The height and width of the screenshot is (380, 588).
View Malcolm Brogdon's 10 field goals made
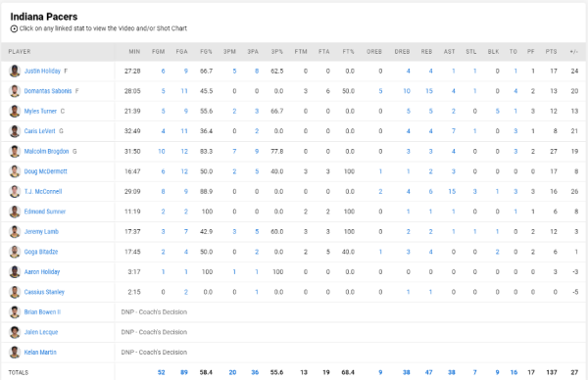coord(162,152)
